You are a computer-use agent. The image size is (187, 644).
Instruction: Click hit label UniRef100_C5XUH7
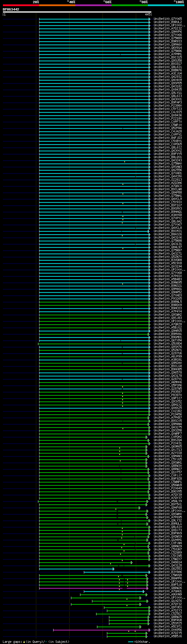pyautogui.click(x=168, y=550)
